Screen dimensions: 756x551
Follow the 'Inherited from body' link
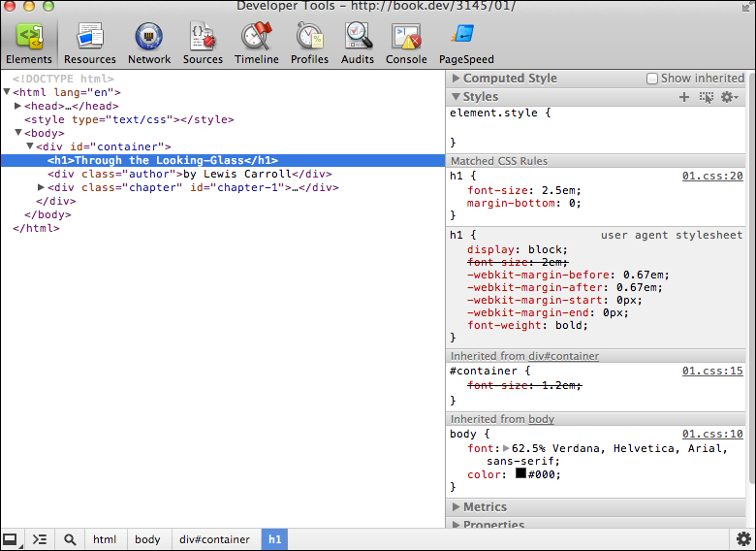click(541, 419)
